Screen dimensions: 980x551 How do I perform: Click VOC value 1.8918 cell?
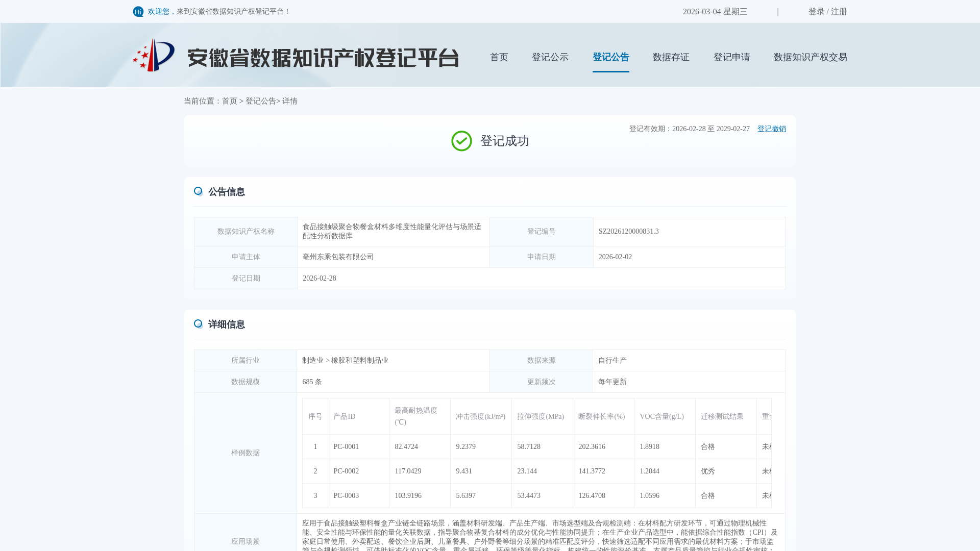(x=665, y=447)
